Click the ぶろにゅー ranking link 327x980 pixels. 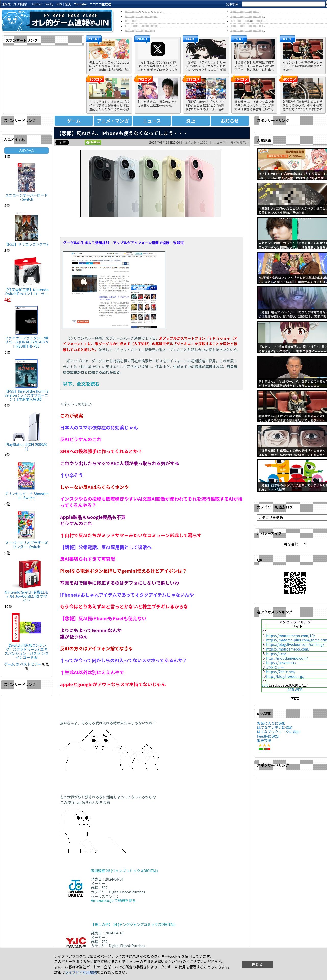pyautogui.click(x=275, y=667)
